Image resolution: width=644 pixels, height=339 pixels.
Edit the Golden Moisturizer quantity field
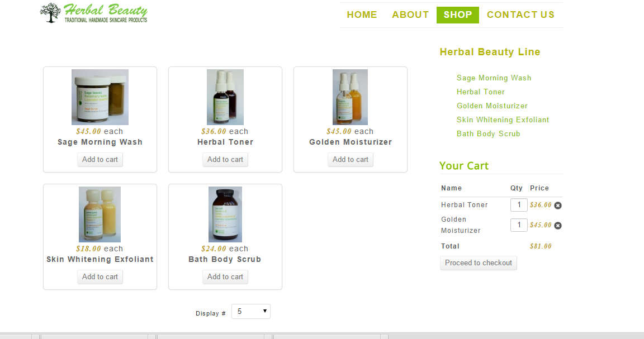tap(519, 225)
